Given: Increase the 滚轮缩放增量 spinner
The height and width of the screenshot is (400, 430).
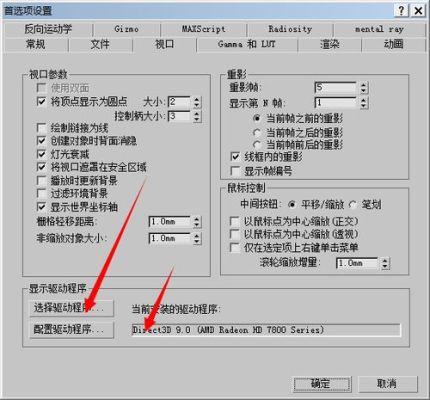Looking at the screenshot, I should click(x=385, y=260).
